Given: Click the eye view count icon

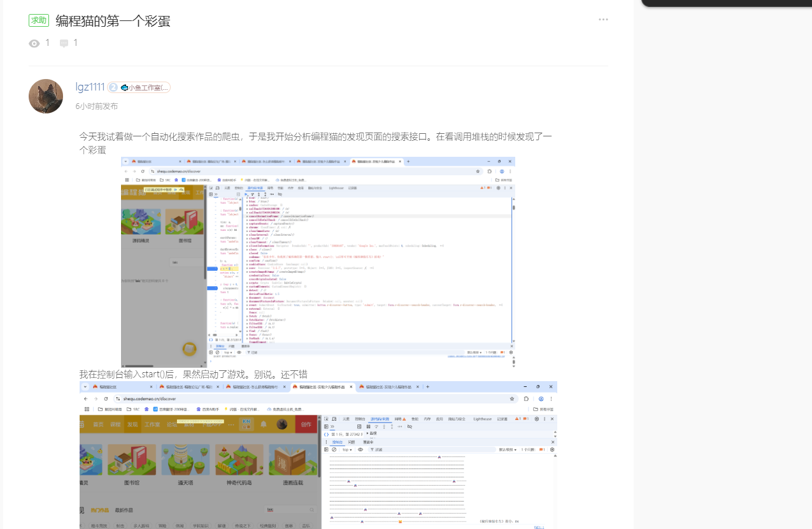Looking at the screenshot, I should pos(34,43).
